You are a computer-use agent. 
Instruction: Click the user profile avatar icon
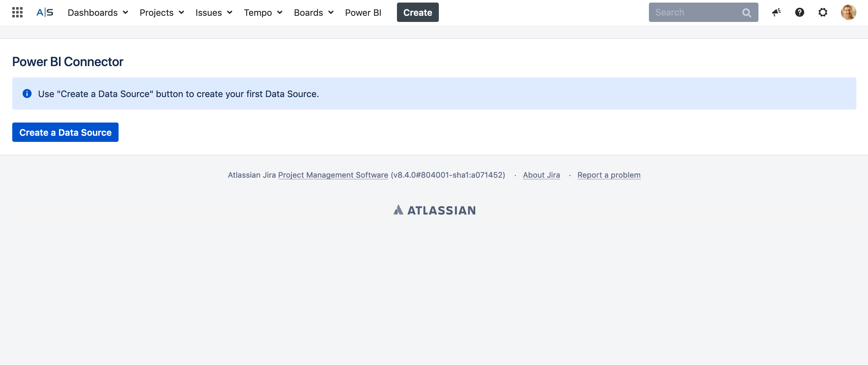point(849,12)
